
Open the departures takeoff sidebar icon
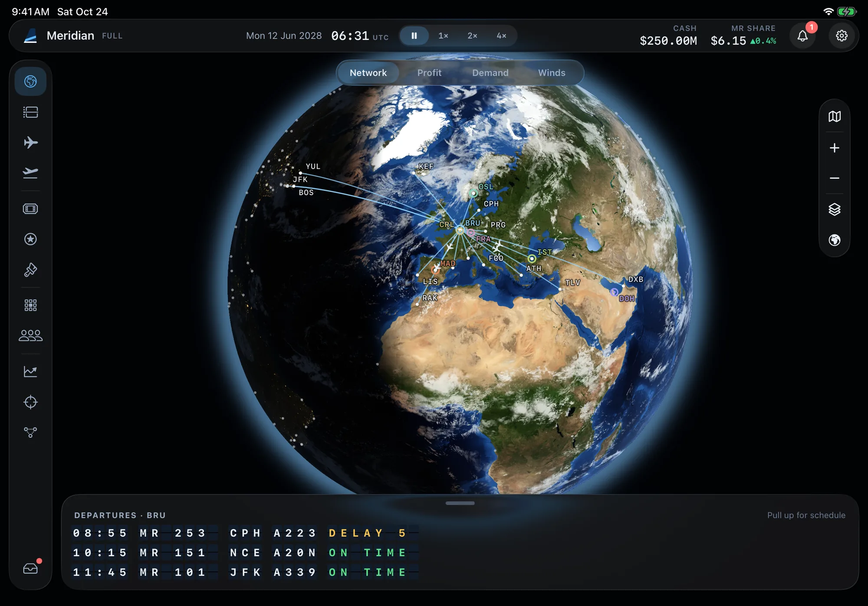[x=30, y=173]
